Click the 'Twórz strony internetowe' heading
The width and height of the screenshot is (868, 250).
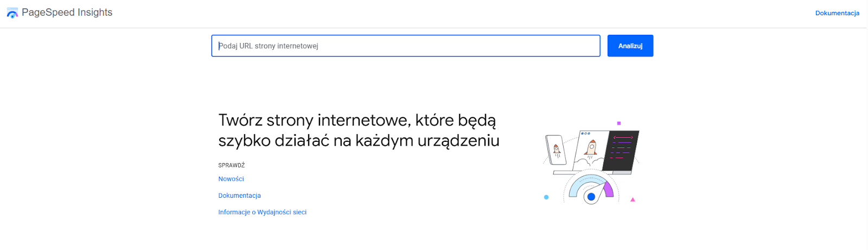point(358,130)
